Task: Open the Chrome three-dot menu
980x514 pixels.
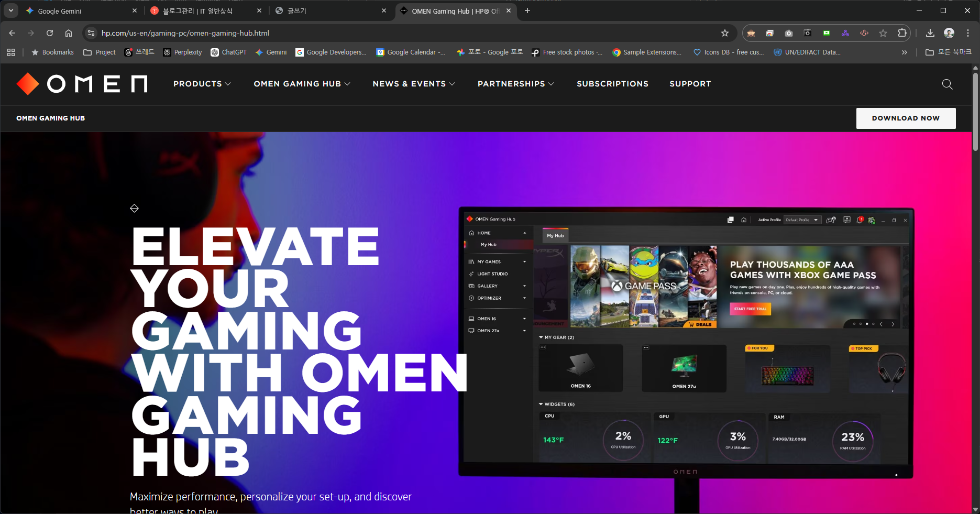Action: click(x=968, y=33)
